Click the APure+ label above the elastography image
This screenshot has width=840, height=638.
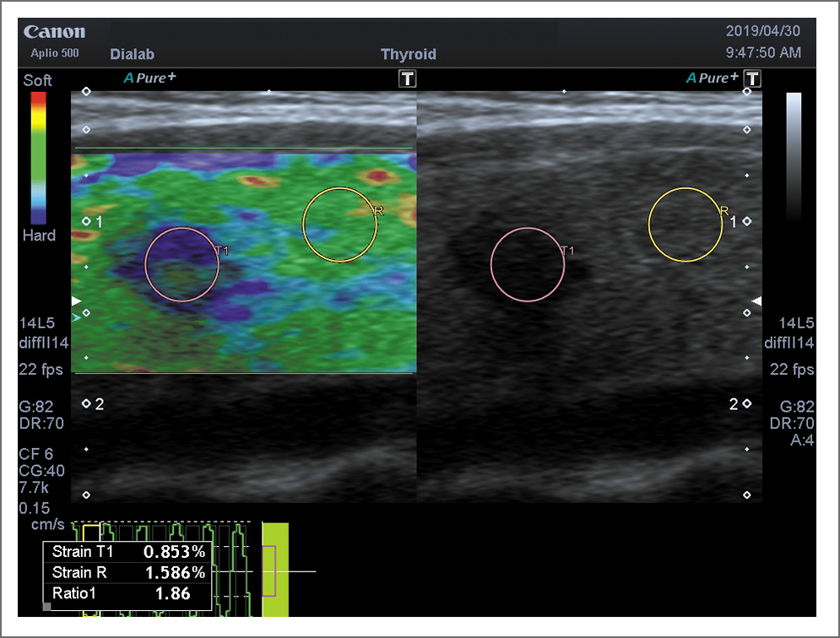coord(151,78)
